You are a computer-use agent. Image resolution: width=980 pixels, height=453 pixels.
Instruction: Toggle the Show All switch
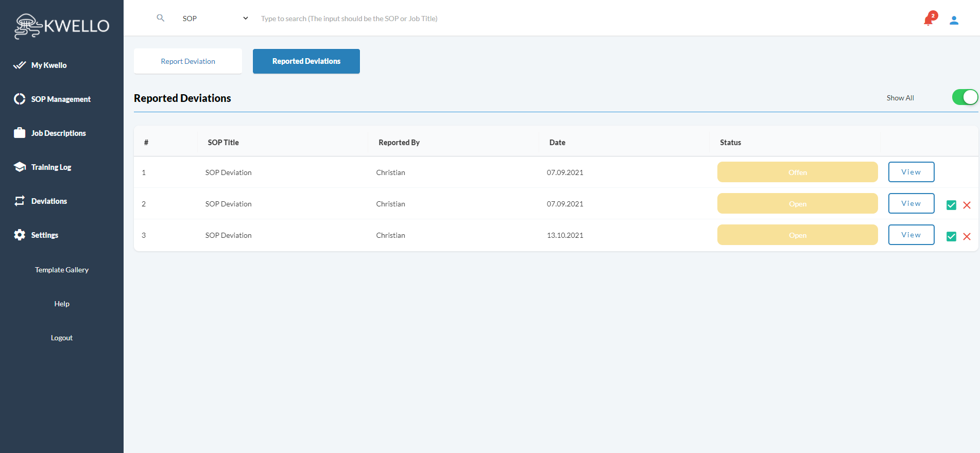coord(964,97)
